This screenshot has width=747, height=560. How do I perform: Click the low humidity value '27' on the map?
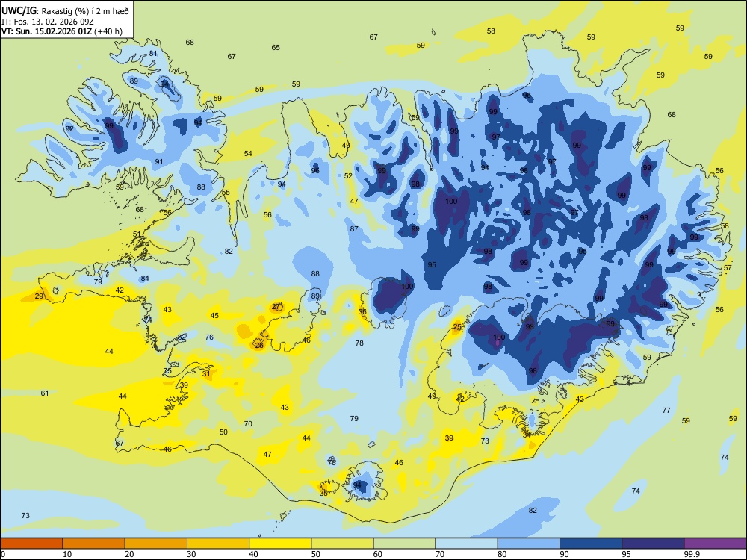(276, 307)
